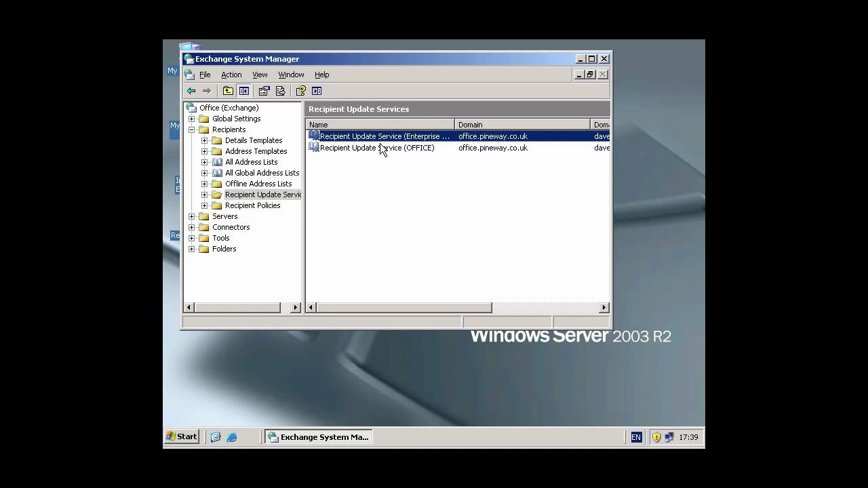Toggle the action pane toolbar icon
The image size is (868, 488).
[x=317, y=91]
